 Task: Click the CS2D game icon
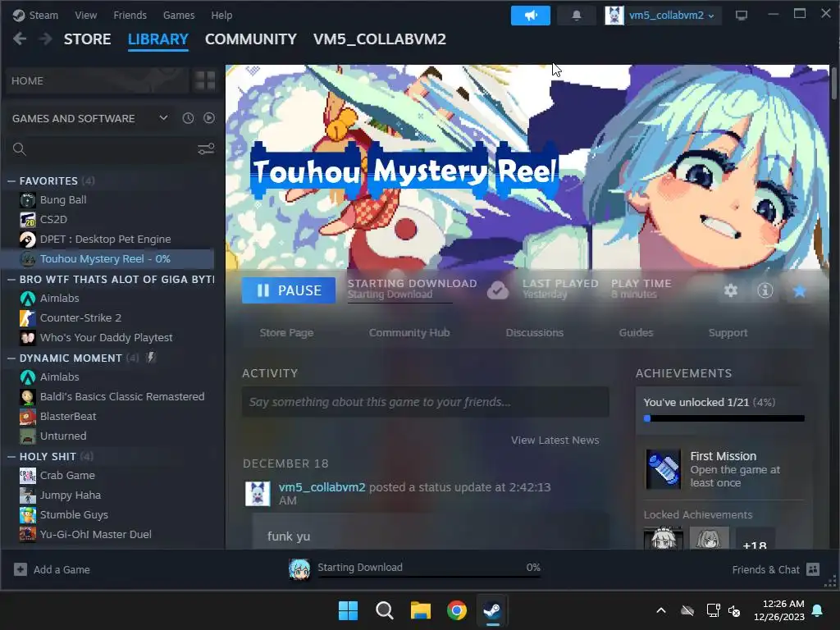coord(28,220)
